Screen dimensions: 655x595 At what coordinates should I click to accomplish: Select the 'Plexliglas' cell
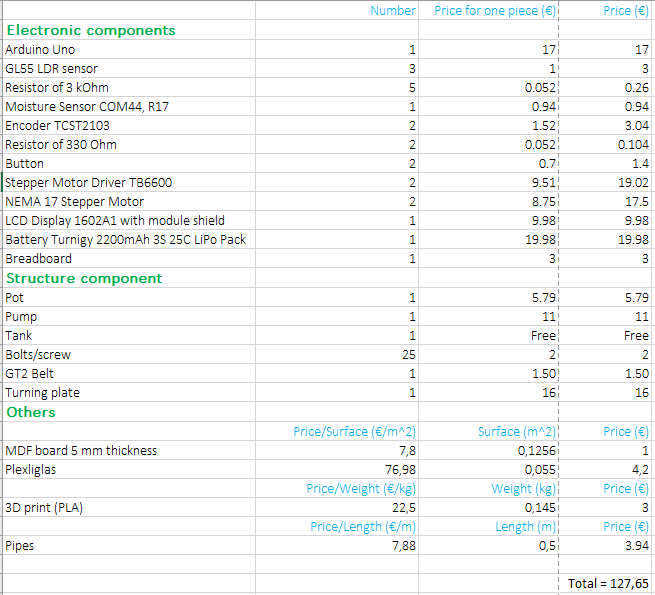pyautogui.click(x=129, y=469)
